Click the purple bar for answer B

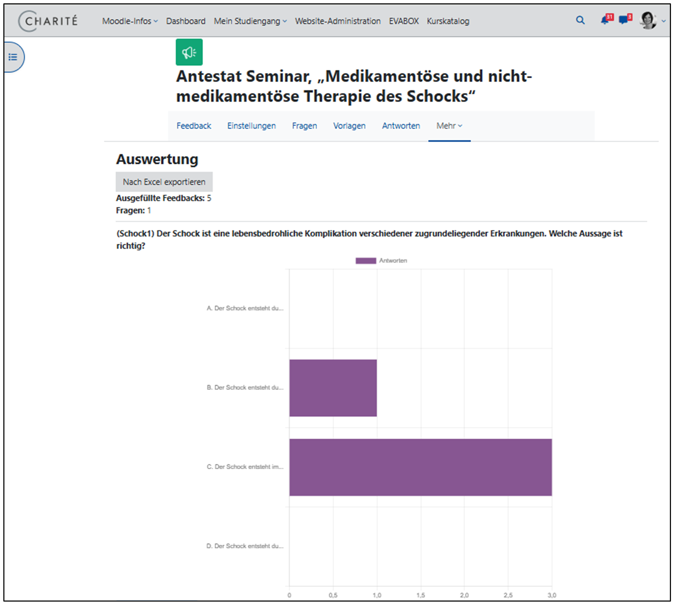pos(333,388)
